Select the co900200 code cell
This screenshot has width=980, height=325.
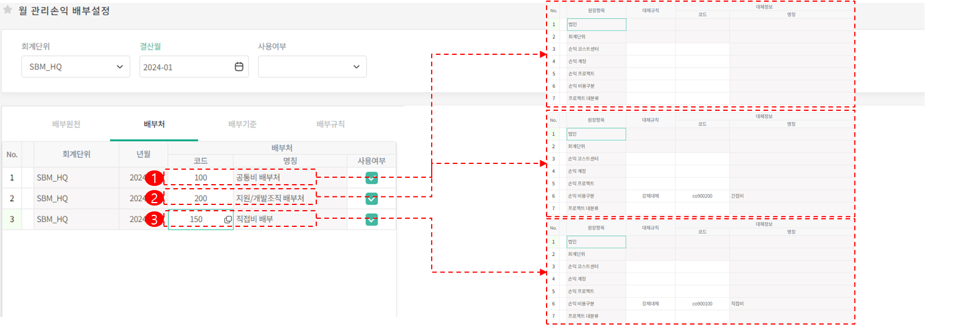[x=702, y=196]
